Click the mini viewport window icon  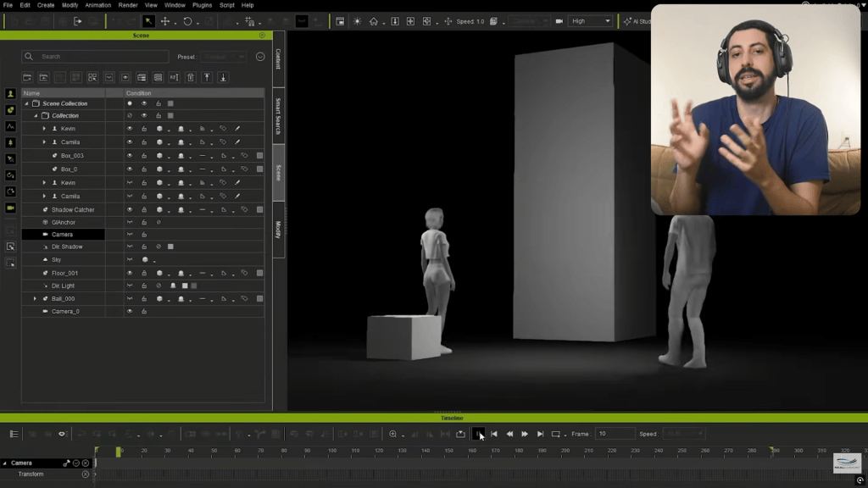point(340,21)
